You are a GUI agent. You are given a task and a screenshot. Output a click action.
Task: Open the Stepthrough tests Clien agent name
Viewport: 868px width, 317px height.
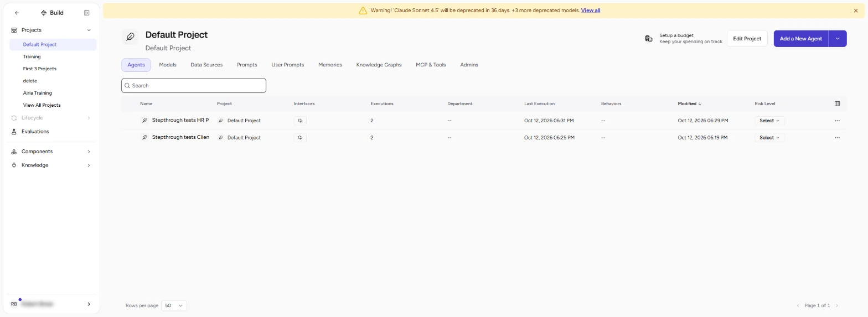pyautogui.click(x=180, y=138)
